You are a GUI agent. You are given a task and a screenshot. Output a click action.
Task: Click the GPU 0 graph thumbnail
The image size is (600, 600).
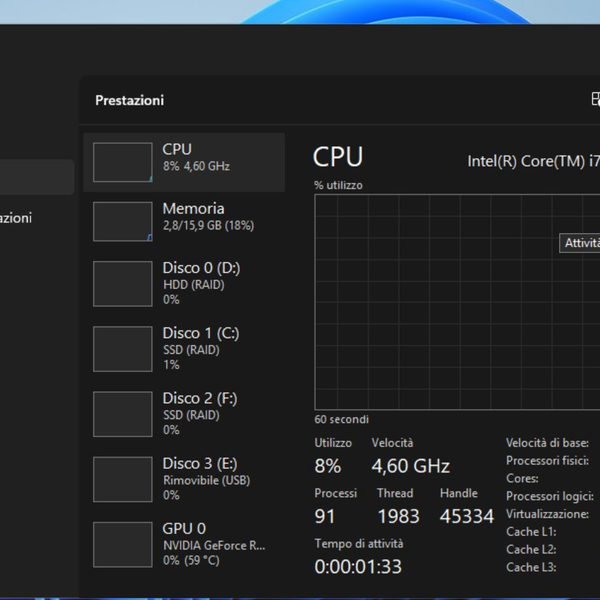122,544
